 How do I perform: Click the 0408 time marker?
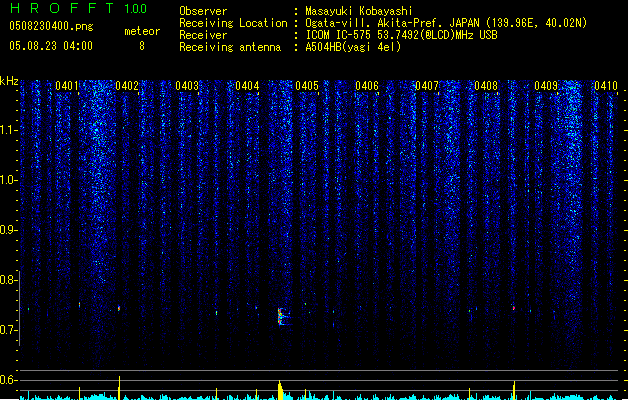[x=486, y=85]
